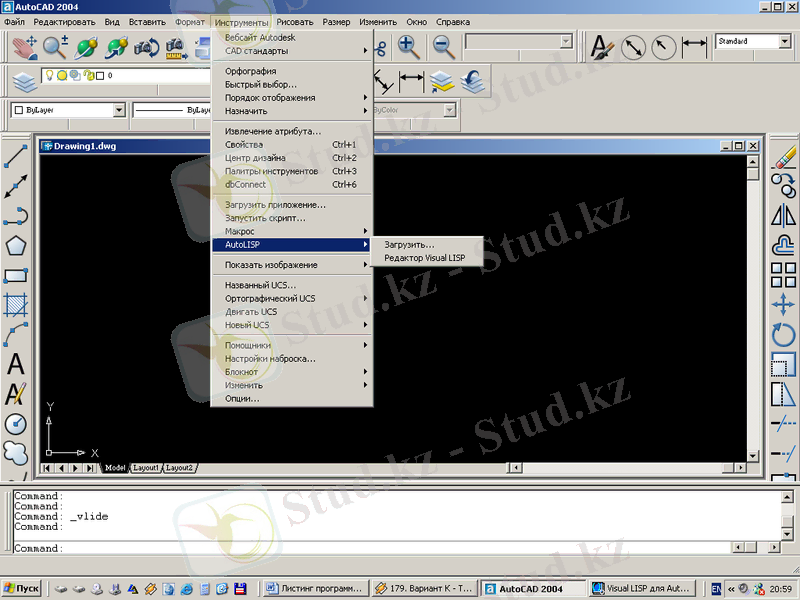The image size is (800, 600).
Task: Open the Text Style manager icon
Action: click(x=601, y=46)
